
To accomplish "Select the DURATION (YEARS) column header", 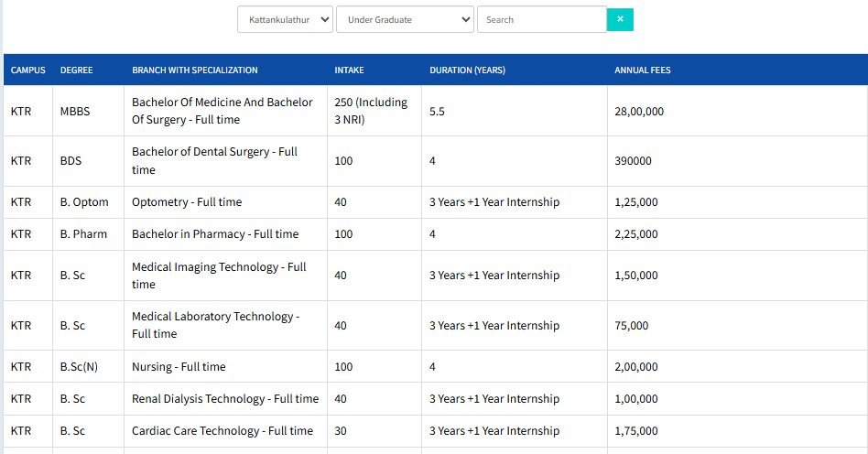I will [x=467, y=70].
